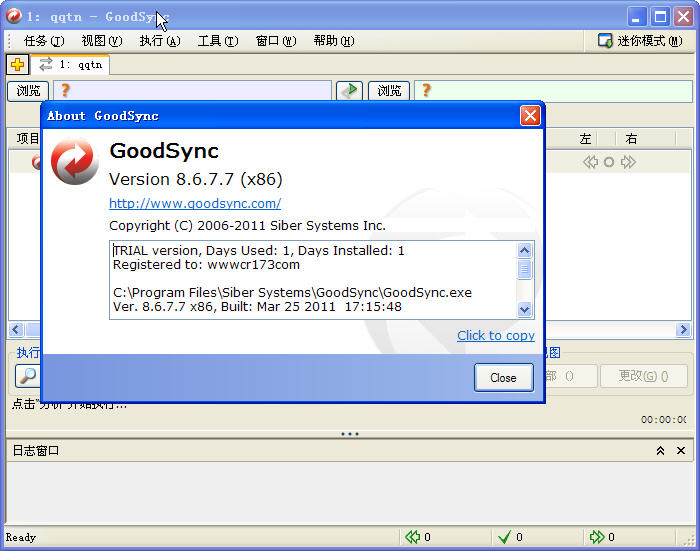This screenshot has width=700, height=551.
Task: Open the 窗口(W) menu
Action: (x=276, y=41)
